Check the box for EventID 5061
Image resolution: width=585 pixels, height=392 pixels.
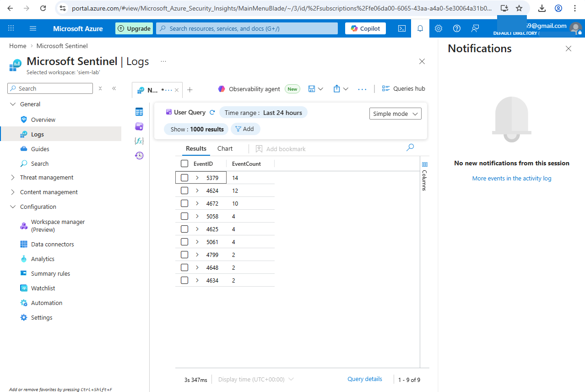184,242
